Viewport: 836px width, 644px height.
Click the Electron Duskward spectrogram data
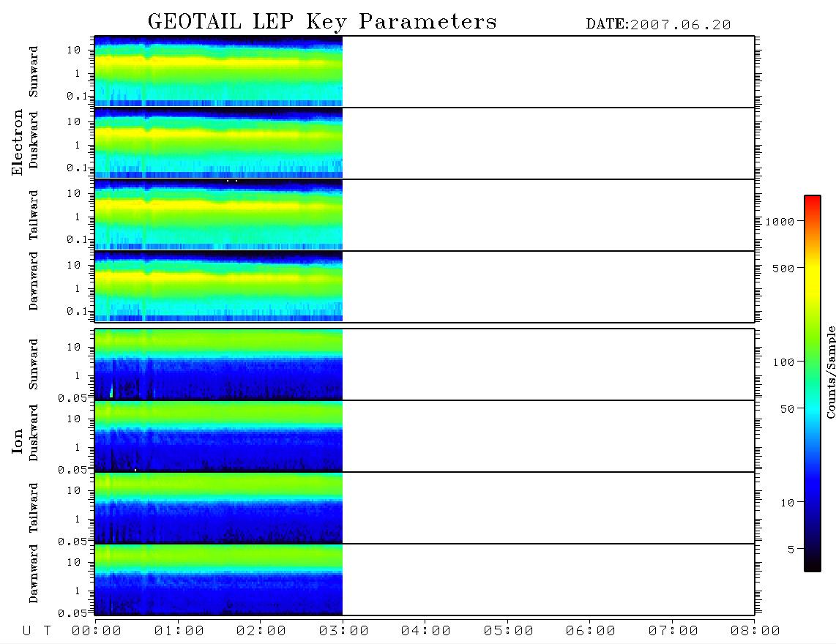tap(219, 143)
